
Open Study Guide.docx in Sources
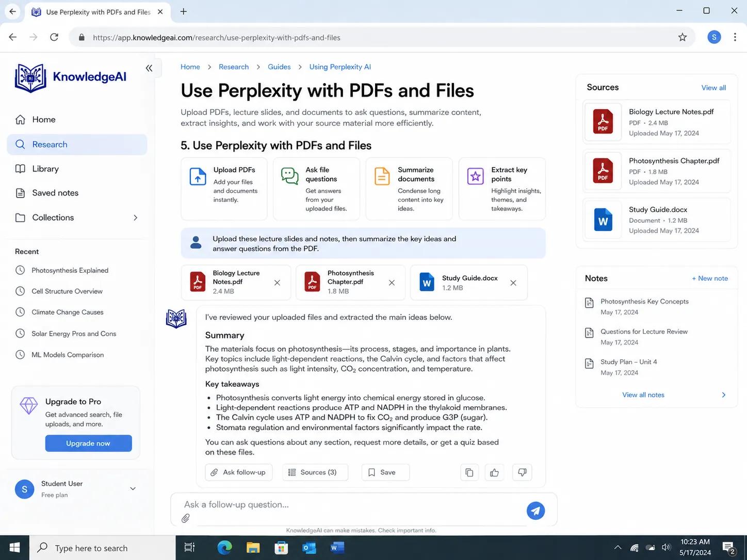click(657, 220)
